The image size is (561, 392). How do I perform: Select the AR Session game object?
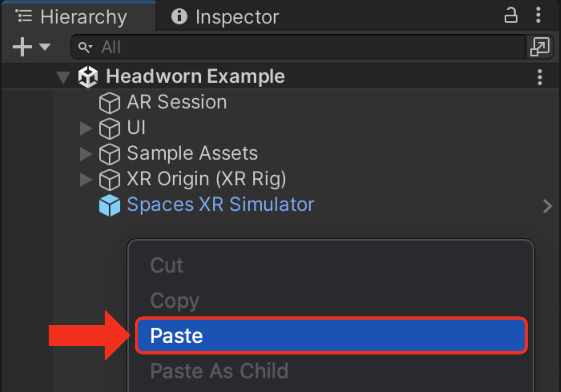tap(176, 102)
